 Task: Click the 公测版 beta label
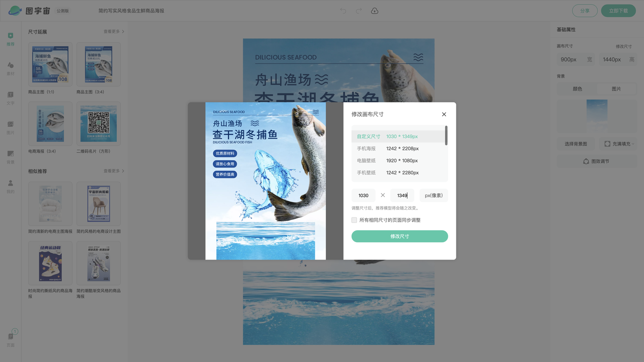63,11
